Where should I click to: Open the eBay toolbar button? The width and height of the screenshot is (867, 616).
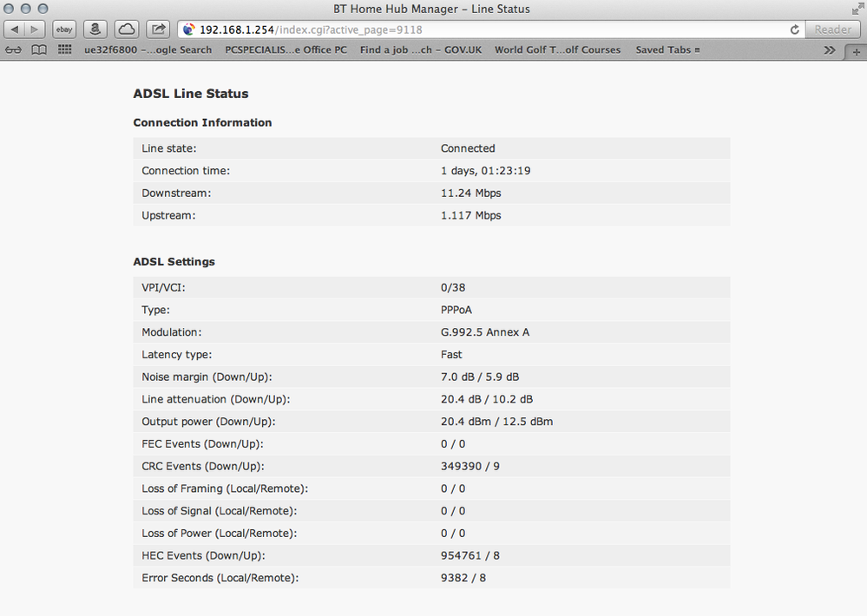pyautogui.click(x=64, y=29)
